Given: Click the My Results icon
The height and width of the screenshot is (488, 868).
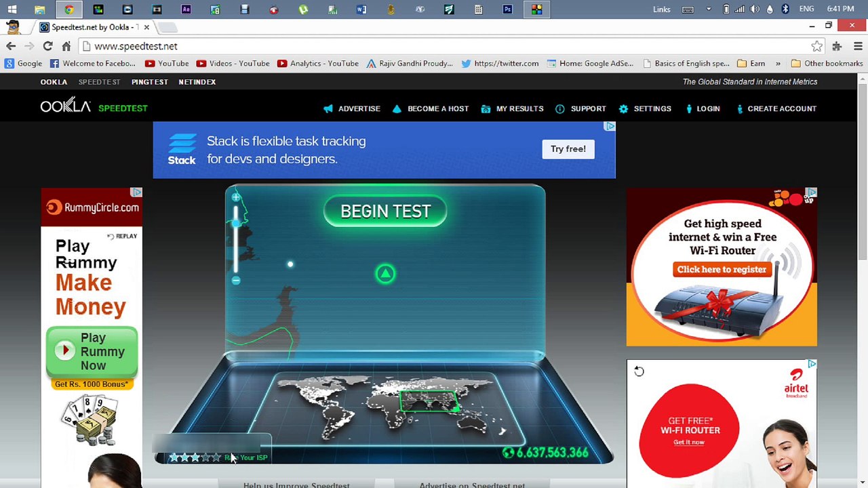Looking at the screenshot, I should (486, 108).
